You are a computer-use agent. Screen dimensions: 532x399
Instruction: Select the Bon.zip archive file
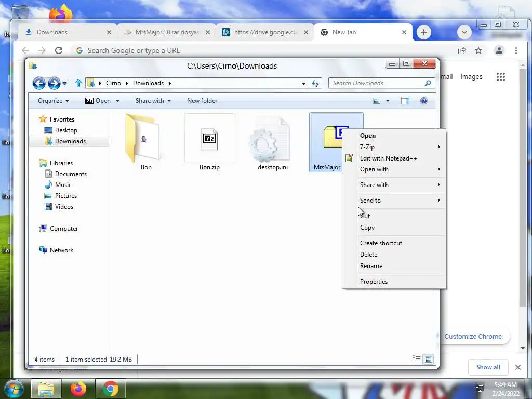(209, 142)
